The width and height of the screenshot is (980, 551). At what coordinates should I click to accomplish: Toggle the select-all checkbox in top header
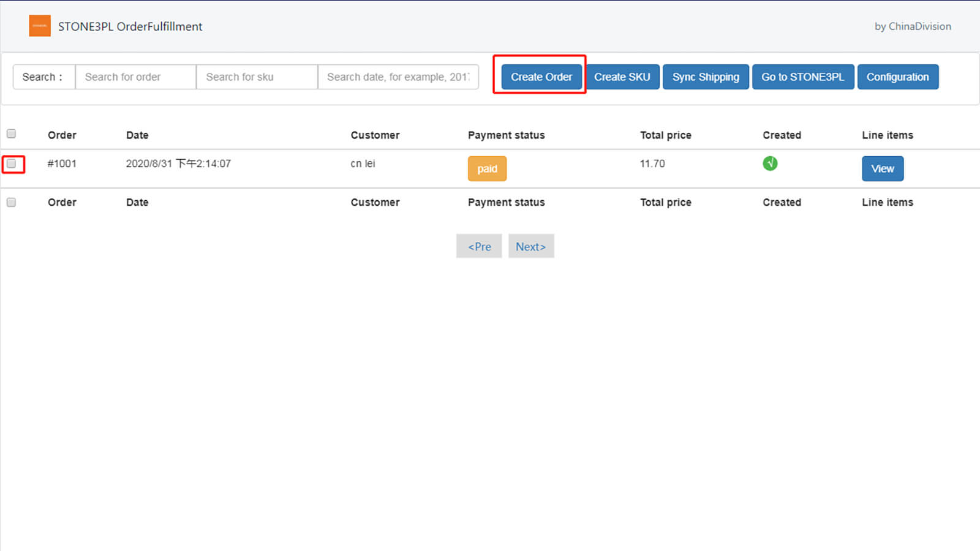tap(11, 134)
